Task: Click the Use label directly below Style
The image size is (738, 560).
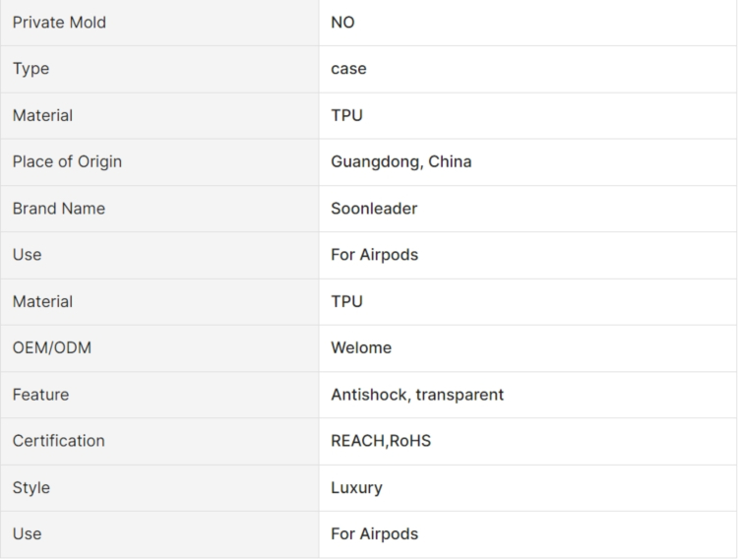Action: 27,533
